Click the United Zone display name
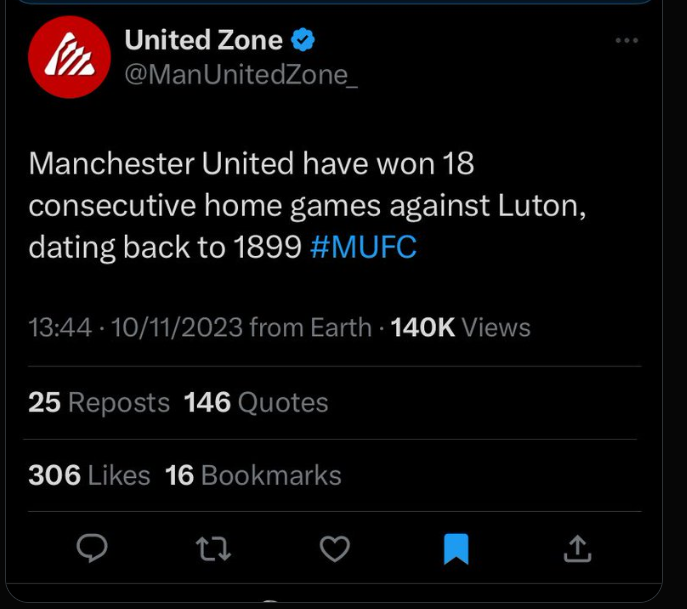687x609 pixels. point(202,40)
